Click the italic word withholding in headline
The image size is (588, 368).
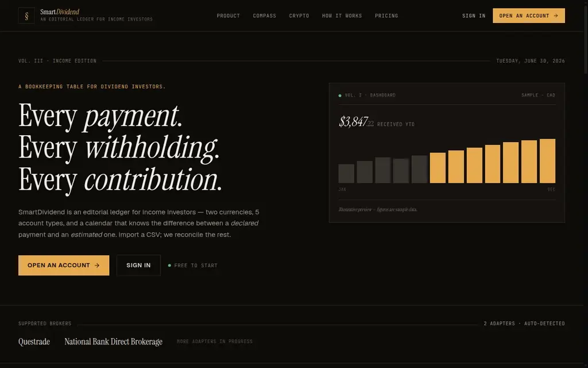152,148
